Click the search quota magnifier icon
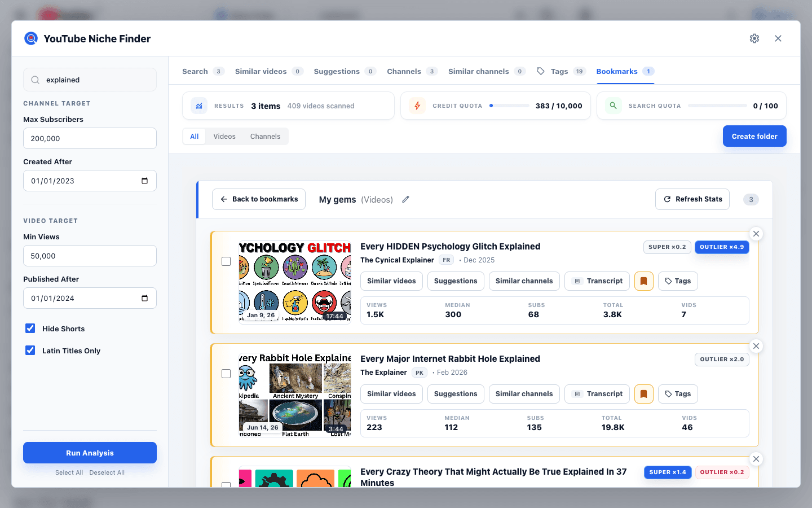The height and width of the screenshot is (508, 812). [613, 106]
